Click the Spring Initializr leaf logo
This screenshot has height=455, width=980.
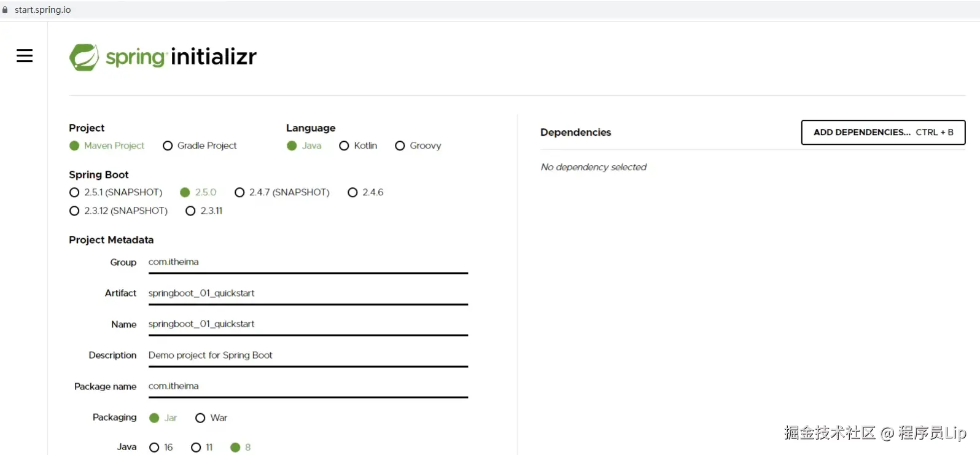tap(84, 57)
